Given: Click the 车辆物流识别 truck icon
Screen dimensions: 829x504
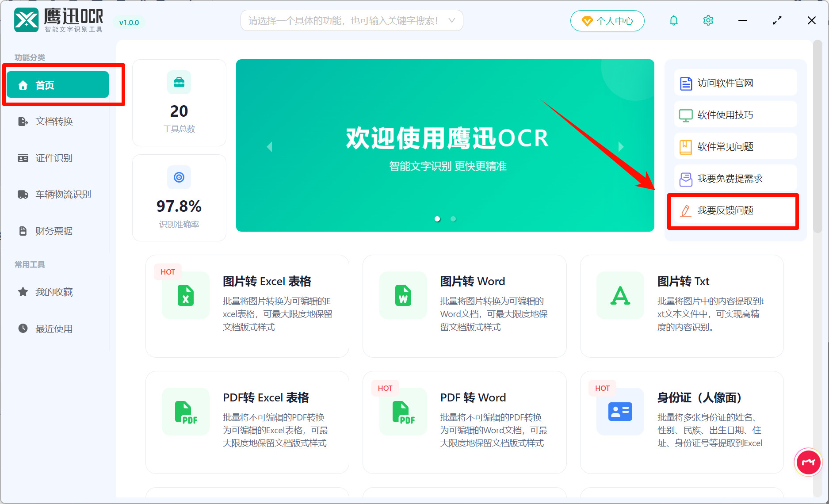Looking at the screenshot, I should (x=23, y=194).
